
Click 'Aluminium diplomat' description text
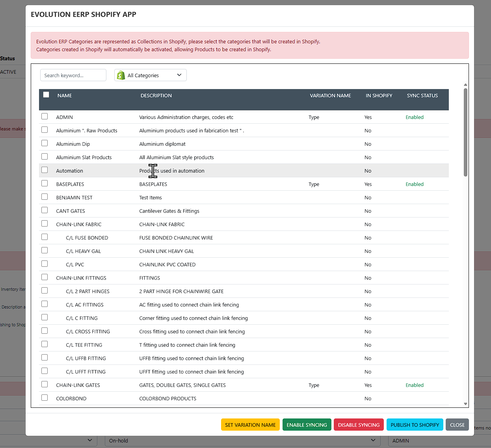click(162, 144)
